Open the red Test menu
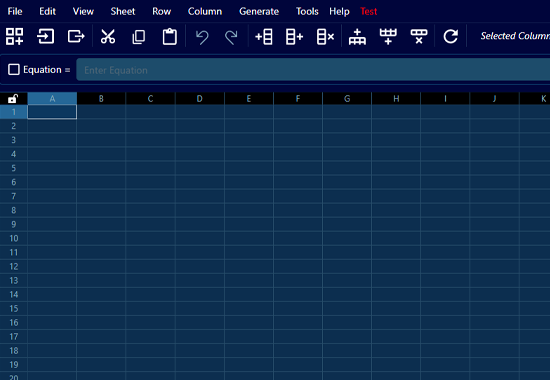Screen dimensions: 550x380 pyautogui.click(x=368, y=11)
